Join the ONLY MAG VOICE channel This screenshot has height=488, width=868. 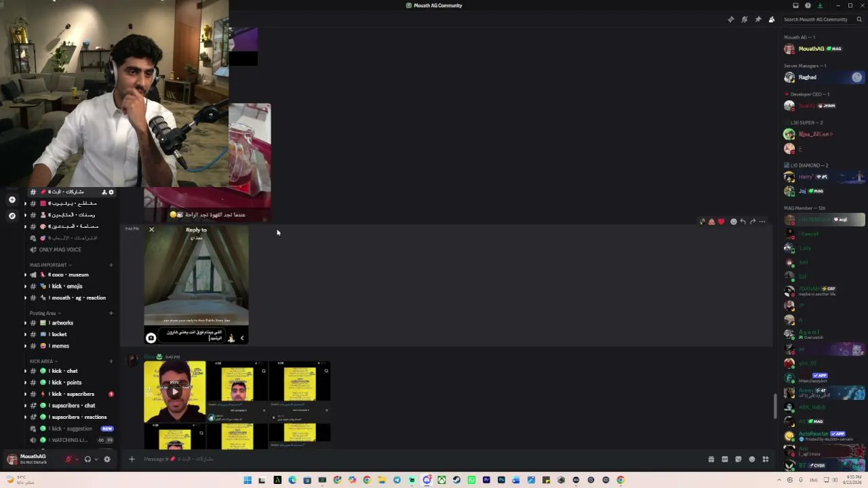[x=71, y=249]
